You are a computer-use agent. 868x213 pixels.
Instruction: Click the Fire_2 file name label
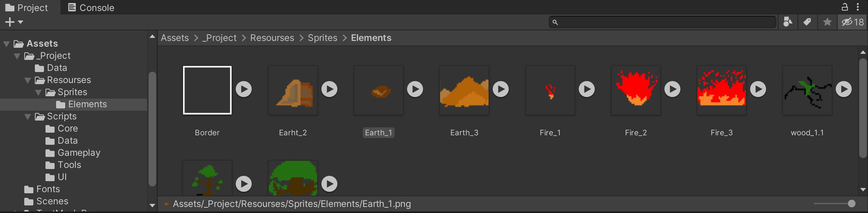coord(636,133)
